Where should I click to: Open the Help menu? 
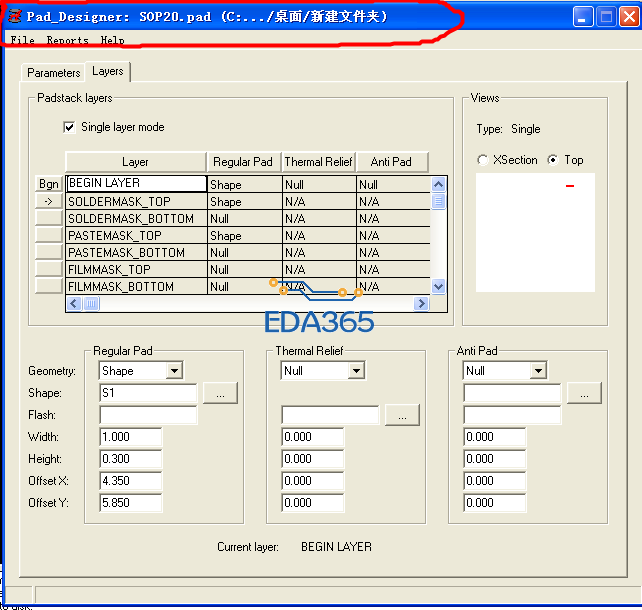click(113, 40)
